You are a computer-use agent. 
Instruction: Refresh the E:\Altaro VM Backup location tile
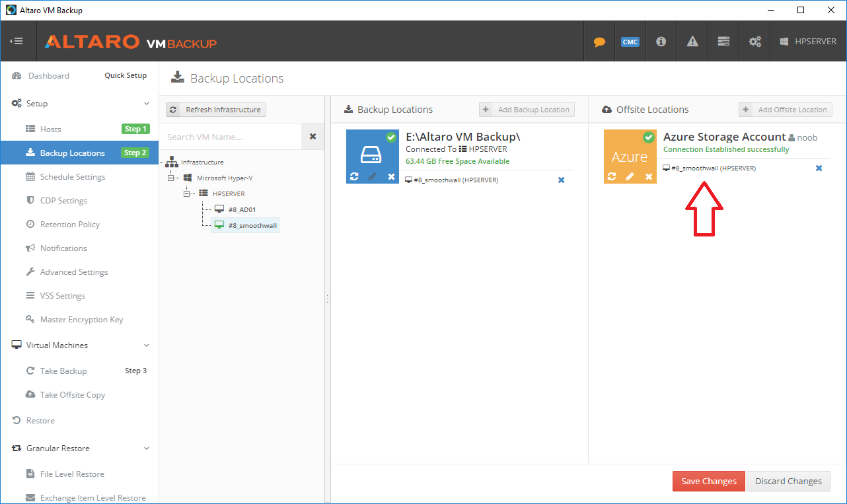[354, 176]
